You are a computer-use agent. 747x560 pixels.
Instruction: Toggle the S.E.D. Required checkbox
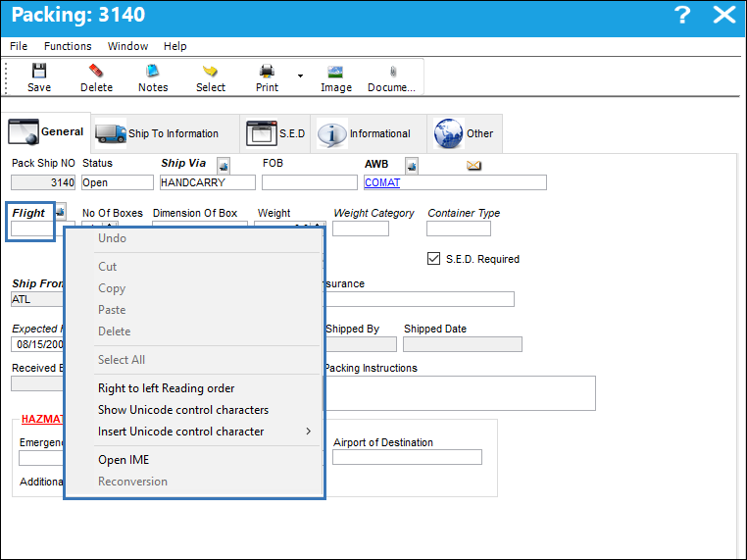pos(433,258)
